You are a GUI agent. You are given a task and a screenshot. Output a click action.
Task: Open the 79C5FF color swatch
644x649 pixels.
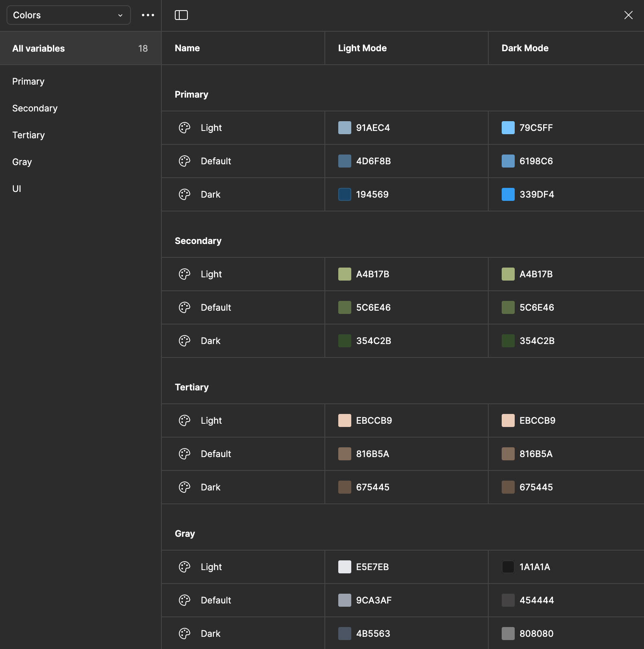coord(508,128)
